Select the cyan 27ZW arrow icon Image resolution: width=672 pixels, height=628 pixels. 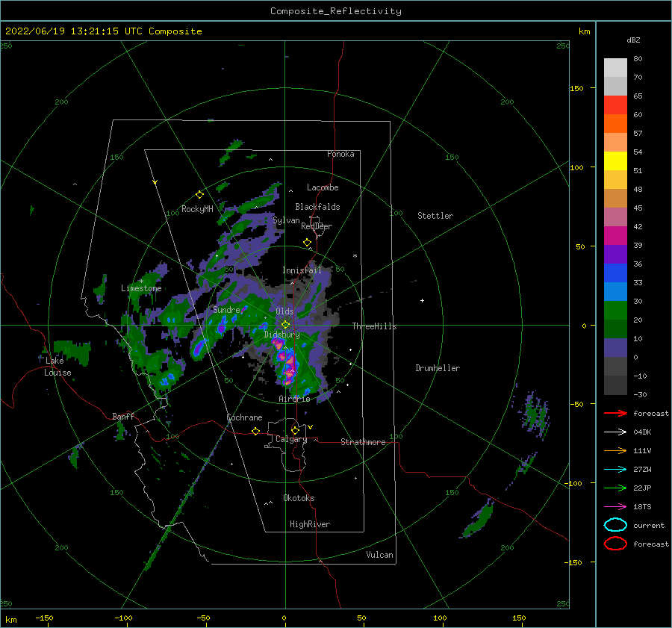coord(615,470)
